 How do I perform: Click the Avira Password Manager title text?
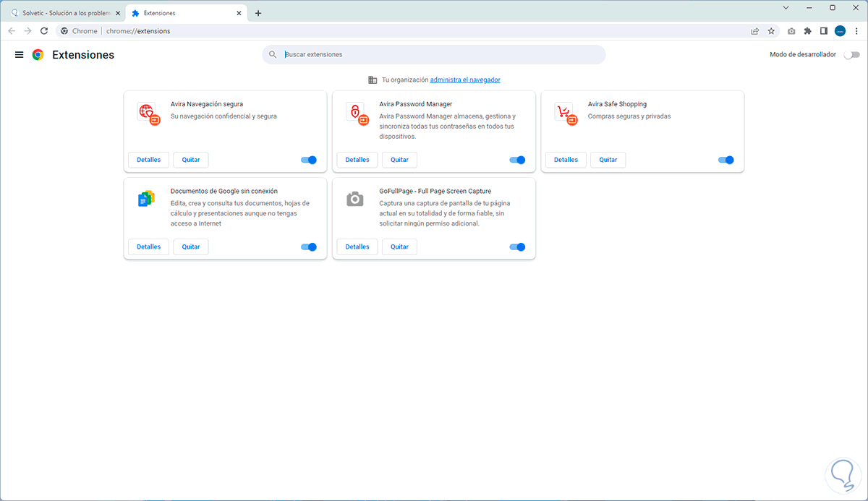coord(416,104)
